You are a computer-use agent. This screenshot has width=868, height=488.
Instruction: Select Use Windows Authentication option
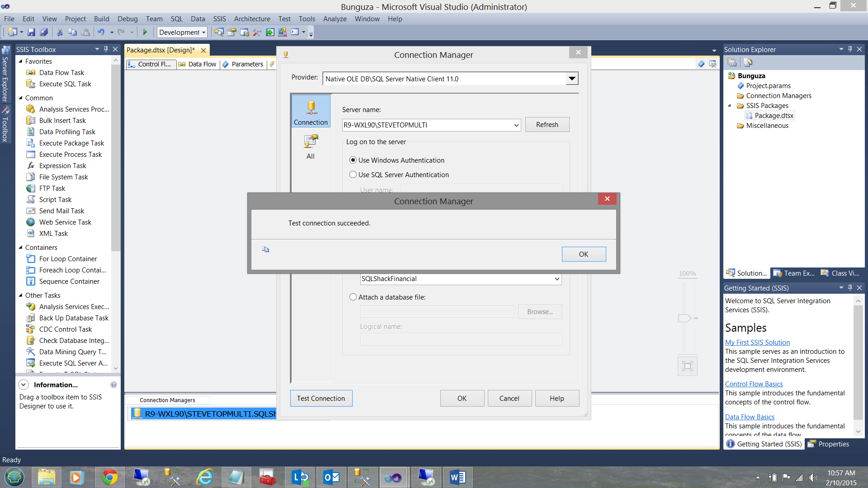pos(353,160)
